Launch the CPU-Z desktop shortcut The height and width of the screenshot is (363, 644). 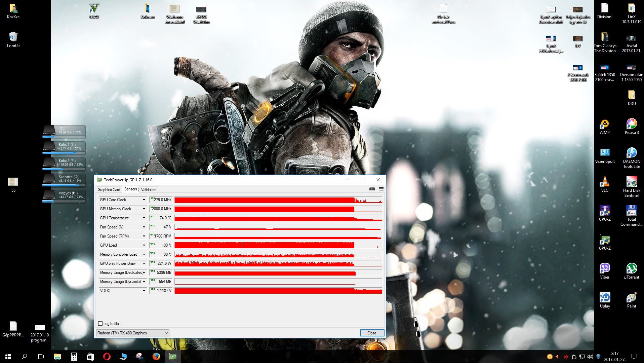pyautogui.click(x=605, y=214)
